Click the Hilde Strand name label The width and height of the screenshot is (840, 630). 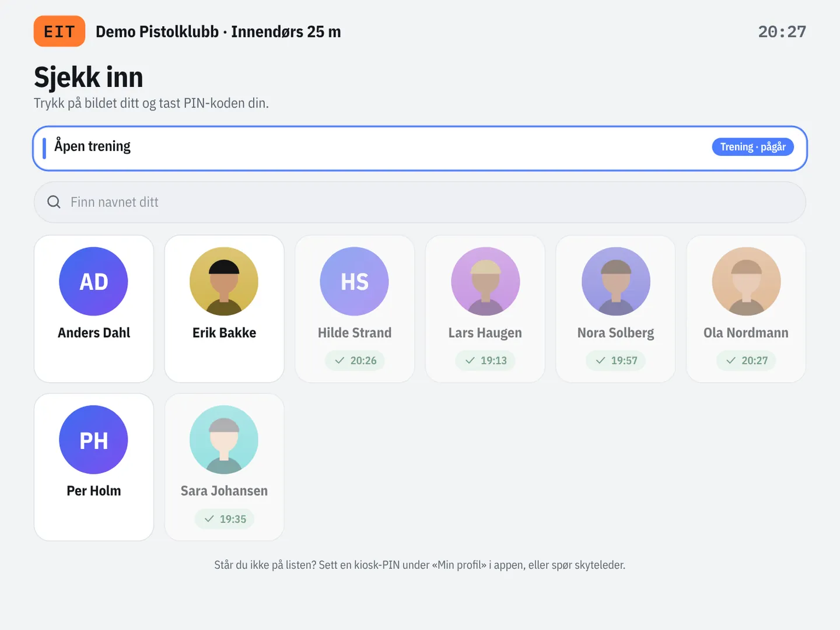coord(355,333)
